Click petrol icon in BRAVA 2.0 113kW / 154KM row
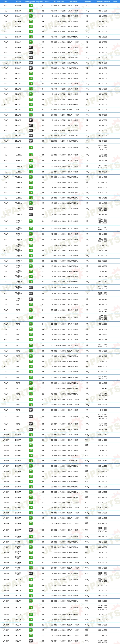 pyautogui.click(x=31, y=42)
